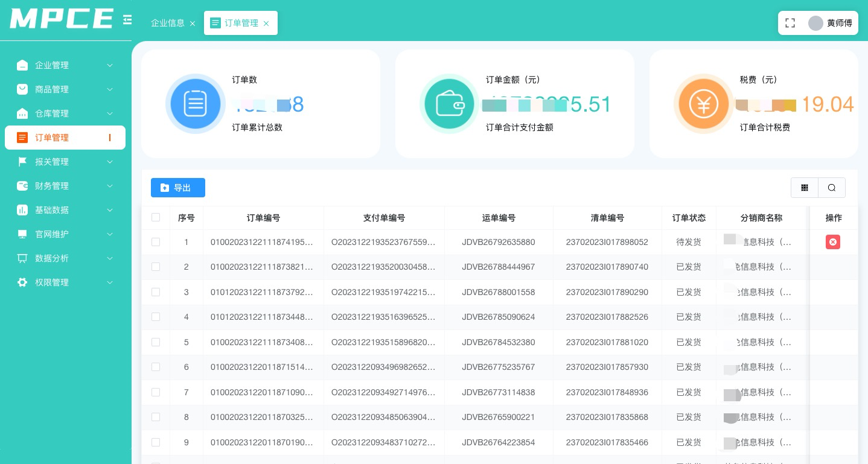Click the 待发货 status in row 1
This screenshot has width=868, height=464.
click(689, 242)
